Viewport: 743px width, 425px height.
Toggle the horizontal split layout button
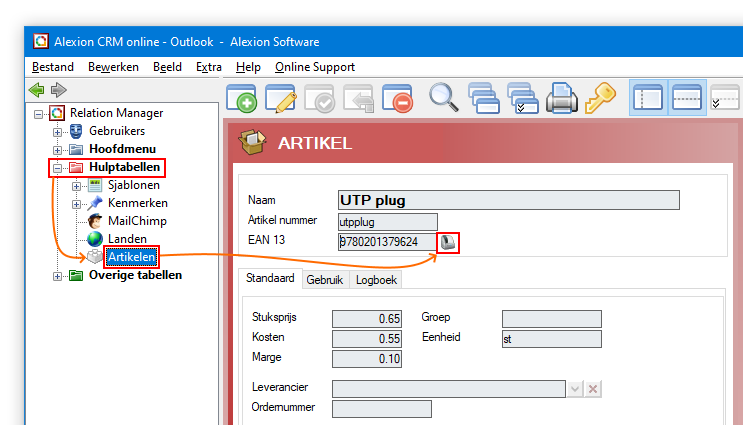(687, 98)
